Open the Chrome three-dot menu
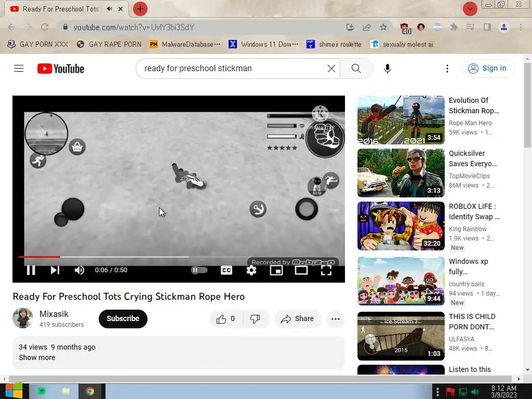Screen dimensions: 532x399 point(521,27)
